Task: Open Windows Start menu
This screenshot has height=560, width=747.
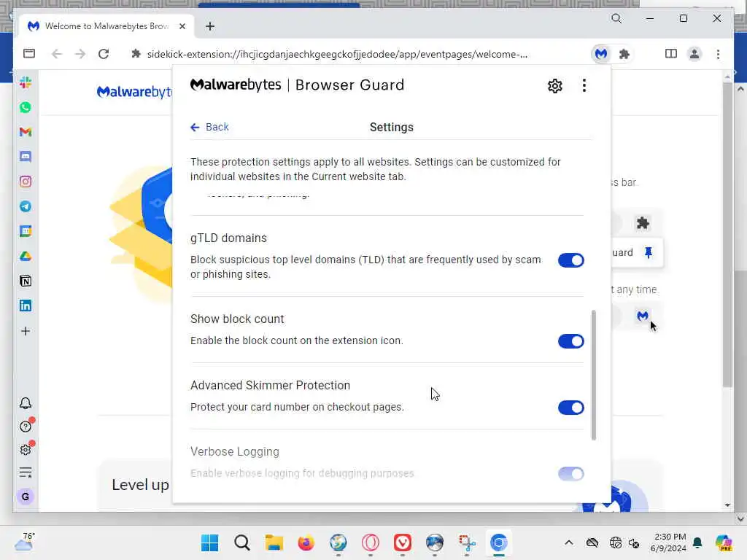Action: click(209, 542)
